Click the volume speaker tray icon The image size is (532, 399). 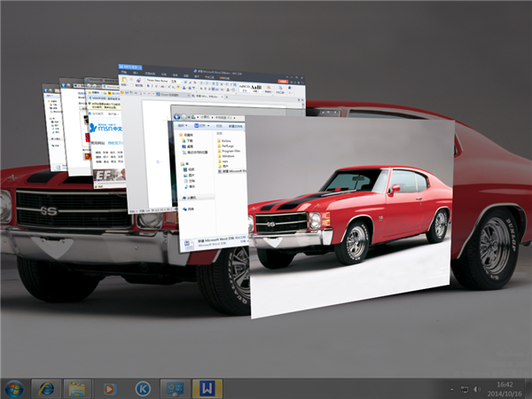pos(478,388)
